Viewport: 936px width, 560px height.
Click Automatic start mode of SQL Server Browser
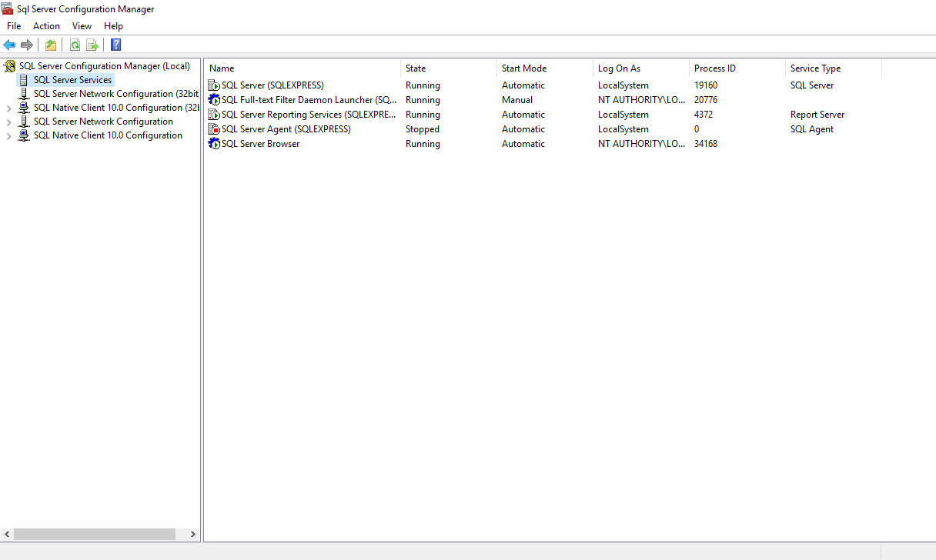coord(523,144)
